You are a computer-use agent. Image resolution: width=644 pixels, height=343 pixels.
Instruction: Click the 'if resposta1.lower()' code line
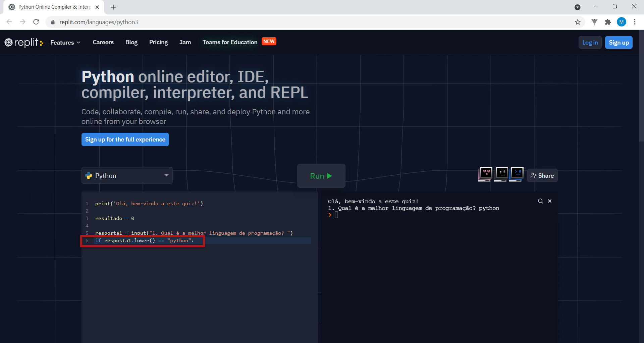tap(144, 240)
